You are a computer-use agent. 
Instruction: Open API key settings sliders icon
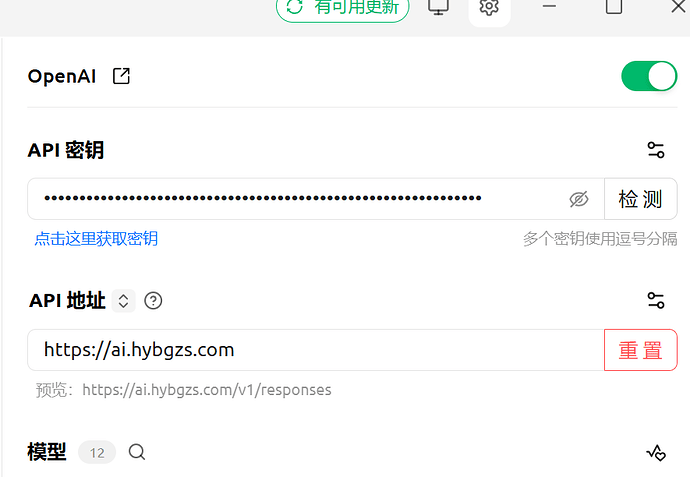coord(656,150)
